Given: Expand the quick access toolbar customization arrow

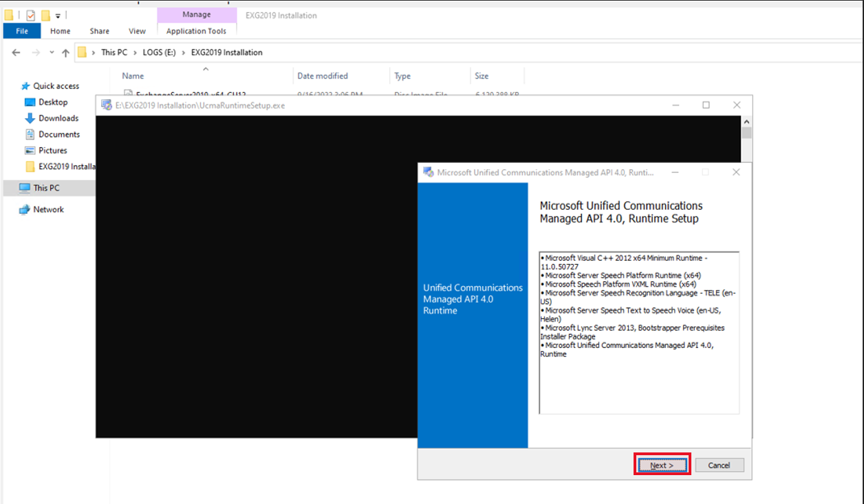Looking at the screenshot, I should tap(58, 15).
